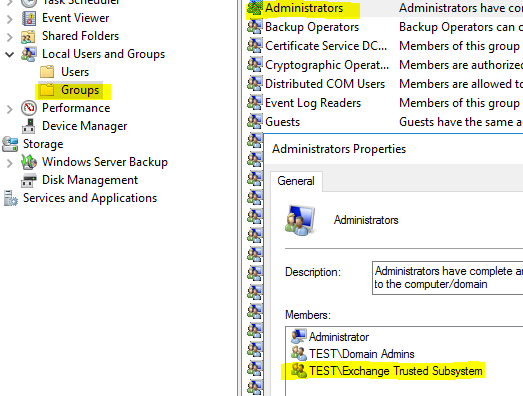The height and width of the screenshot is (396, 523).
Task: Click the Distributed COM Users group icon
Action: click(255, 84)
